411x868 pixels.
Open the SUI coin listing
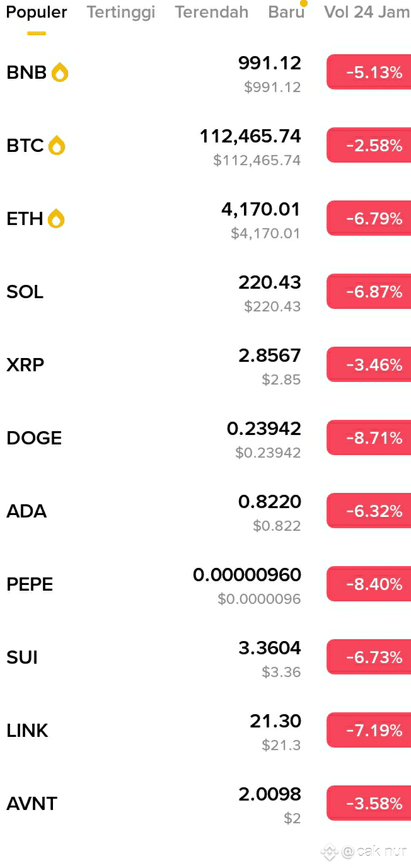coord(205,657)
